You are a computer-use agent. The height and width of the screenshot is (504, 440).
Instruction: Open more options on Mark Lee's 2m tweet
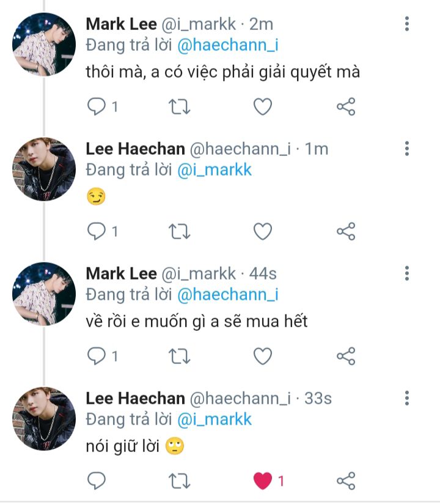coord(407,24)
